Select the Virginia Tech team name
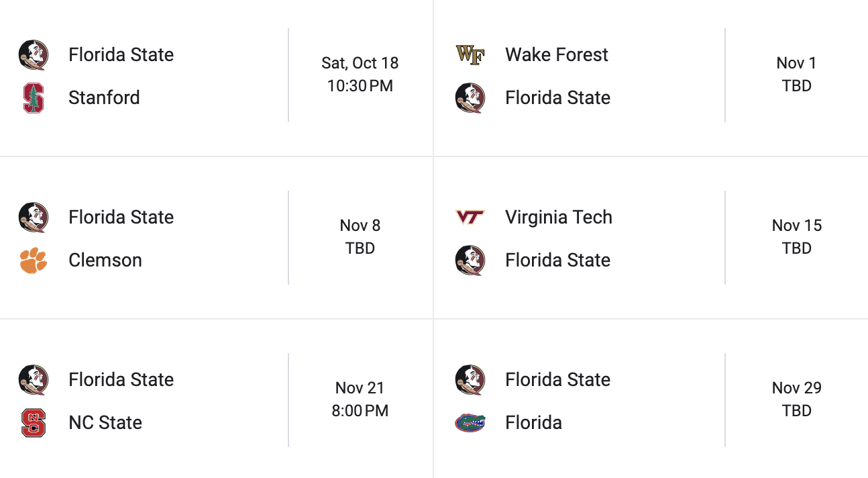 coord(558,218)
